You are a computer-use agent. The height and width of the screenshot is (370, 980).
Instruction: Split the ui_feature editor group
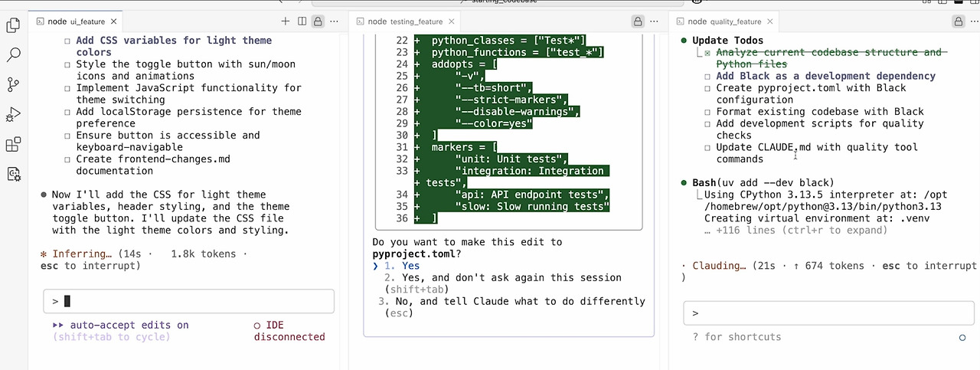[302, 21]
